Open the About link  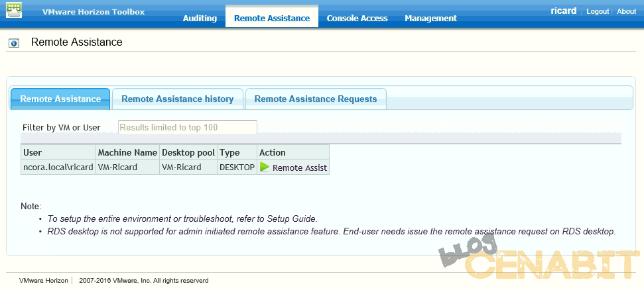tap(626, 11)
